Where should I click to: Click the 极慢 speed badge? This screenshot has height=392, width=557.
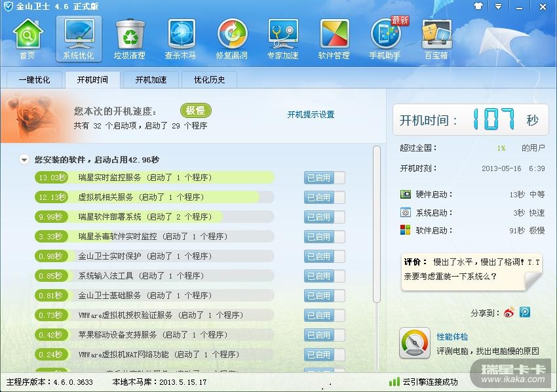tap(196, 111)
